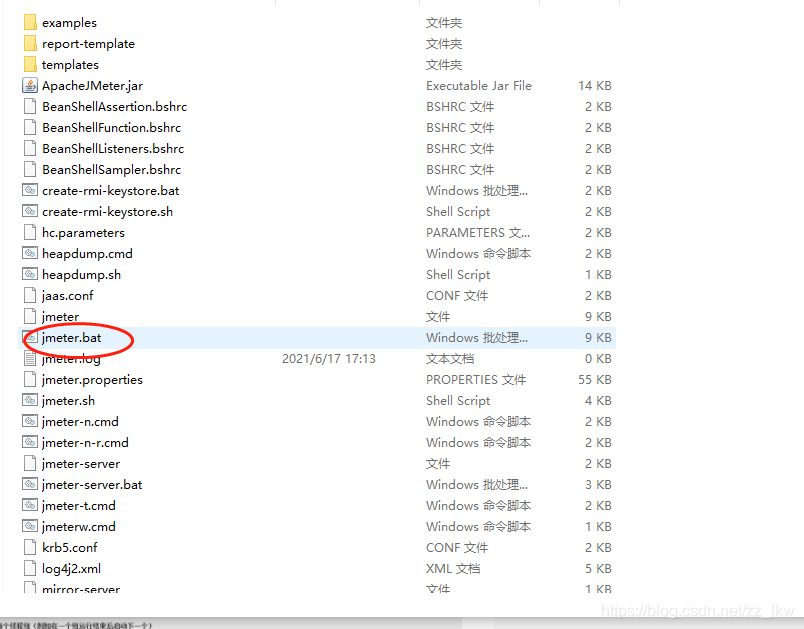This screenshot has width=804, height=629.
Task: Click the 55 KB size cell
Action: point(595,380)
